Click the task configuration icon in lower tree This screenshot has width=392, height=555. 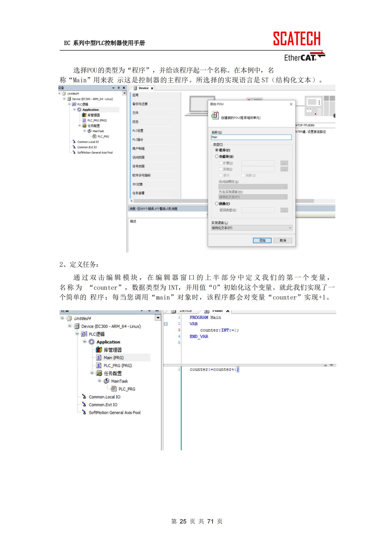pyautogui.click(x=99, y=373)
